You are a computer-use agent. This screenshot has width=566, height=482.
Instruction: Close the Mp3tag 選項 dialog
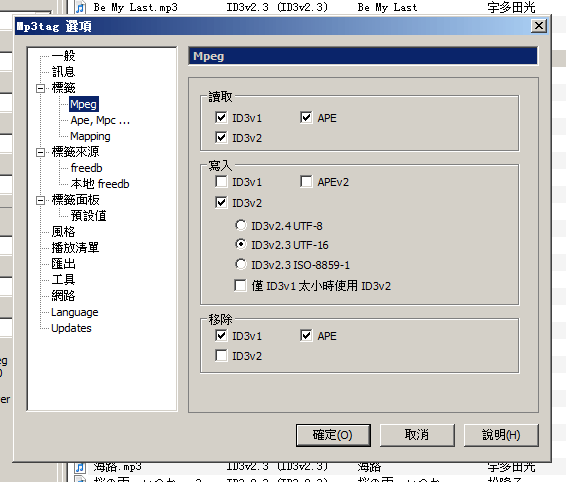pyautogui.click(x=539, y=26)
